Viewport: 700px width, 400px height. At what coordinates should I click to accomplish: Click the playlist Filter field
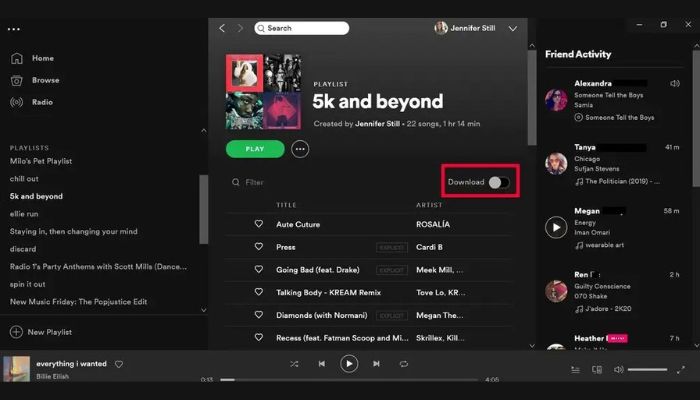click(x=254, y=182)
